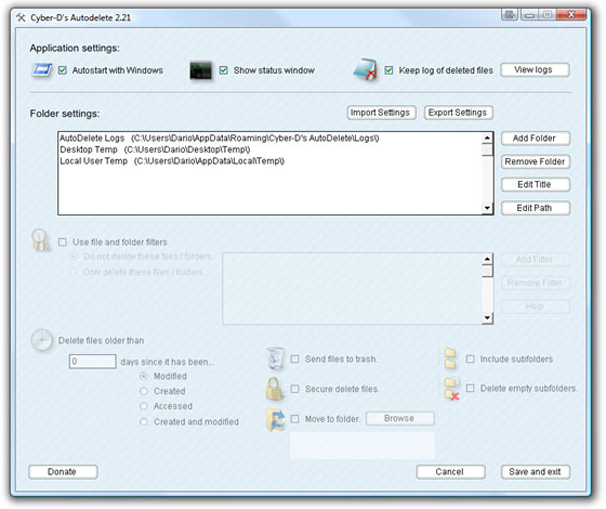Click the Include subfolders folder icon
606x509 pixels.
[451, 359]
